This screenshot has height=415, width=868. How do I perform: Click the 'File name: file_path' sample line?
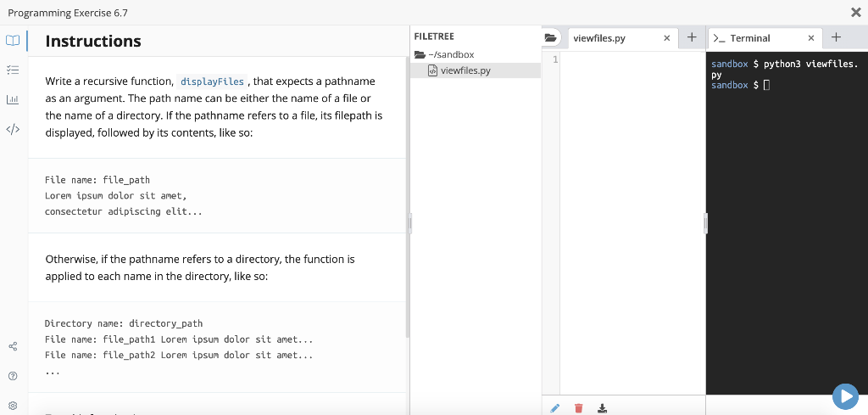97,180
